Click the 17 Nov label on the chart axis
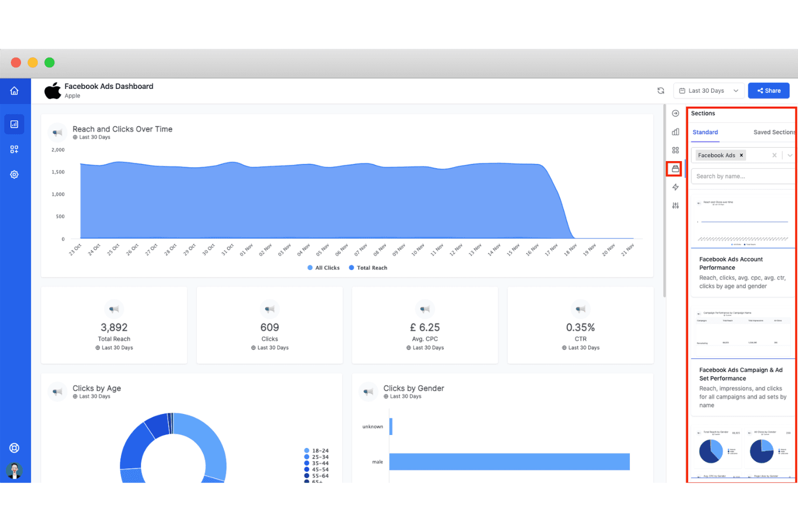 [552, 250]
